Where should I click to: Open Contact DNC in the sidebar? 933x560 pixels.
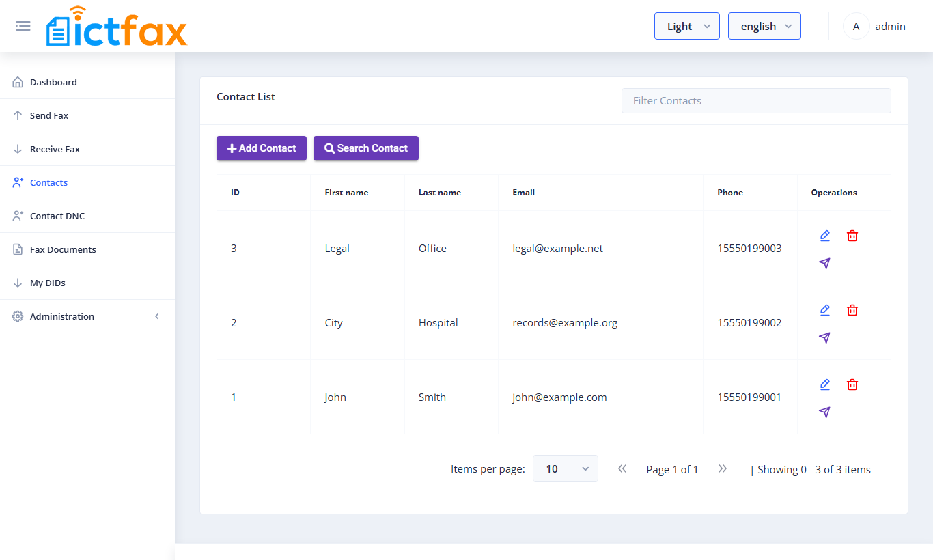(x=87, y=216)
